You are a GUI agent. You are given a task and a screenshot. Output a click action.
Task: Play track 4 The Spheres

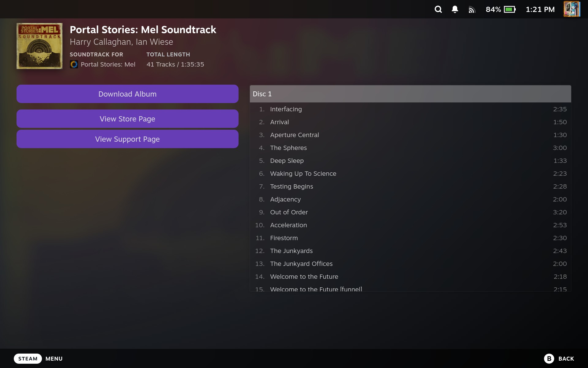[x=410, y=148]
